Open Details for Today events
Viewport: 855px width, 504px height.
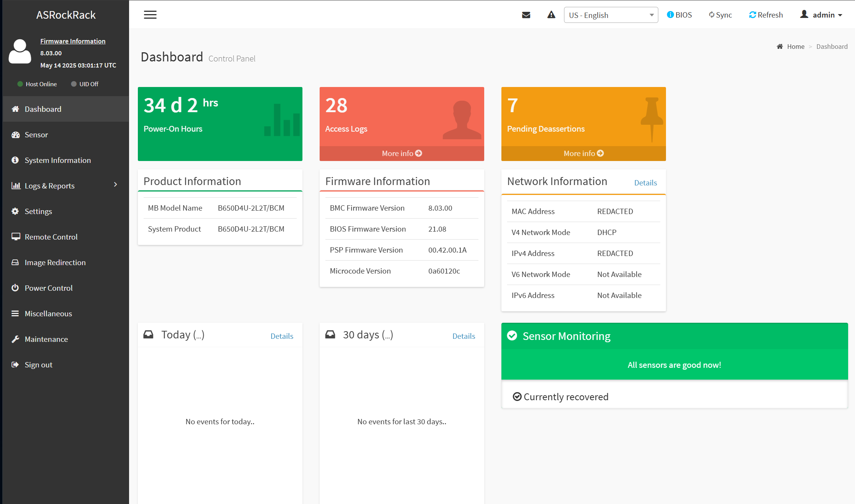[x=282, y=336]
